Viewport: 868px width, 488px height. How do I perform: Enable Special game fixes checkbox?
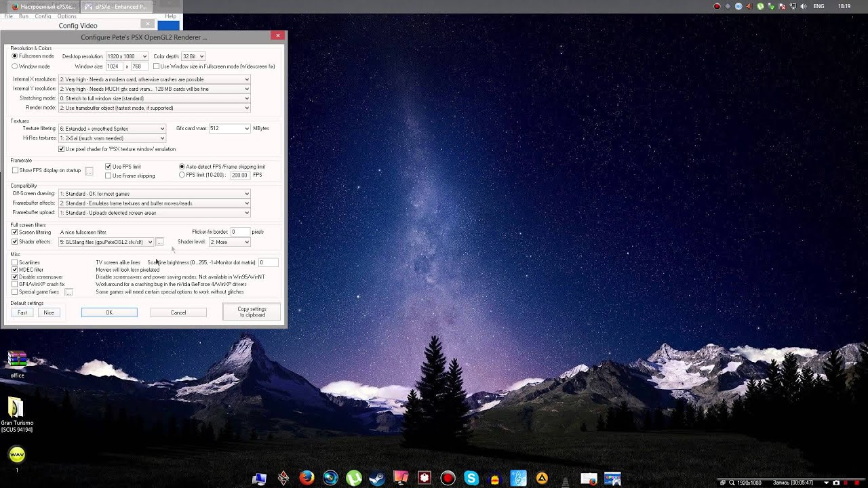click(x=15, y=292)
